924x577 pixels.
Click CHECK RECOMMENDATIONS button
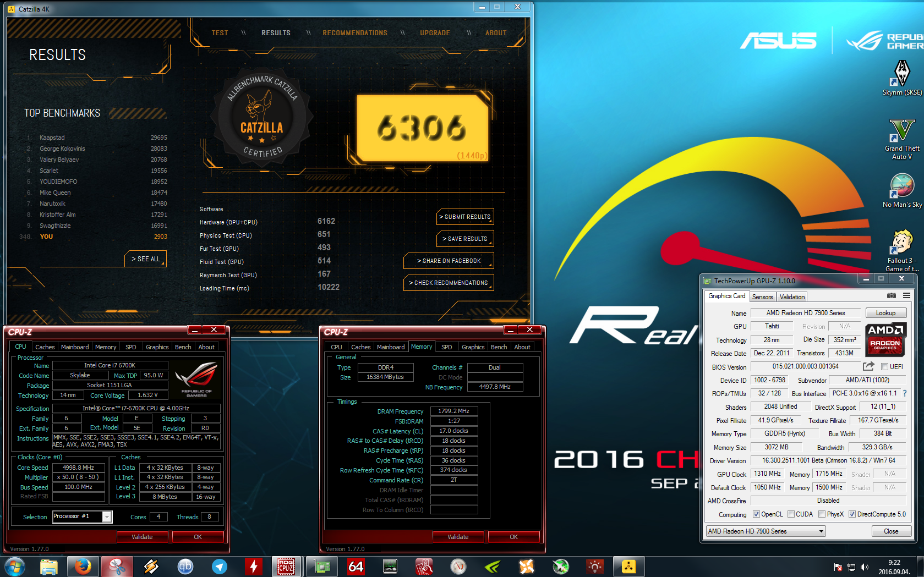point(449,283)
